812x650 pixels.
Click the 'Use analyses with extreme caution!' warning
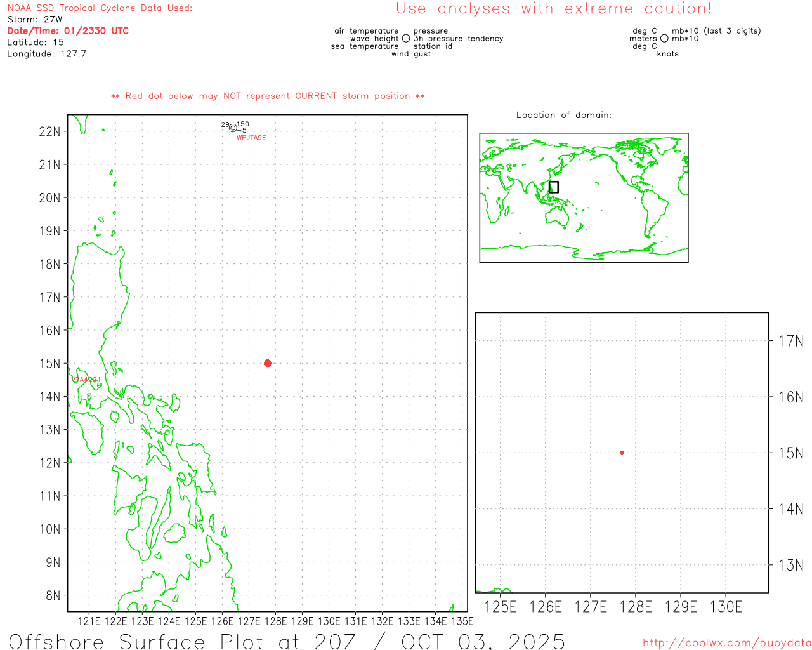coord(554,9)
